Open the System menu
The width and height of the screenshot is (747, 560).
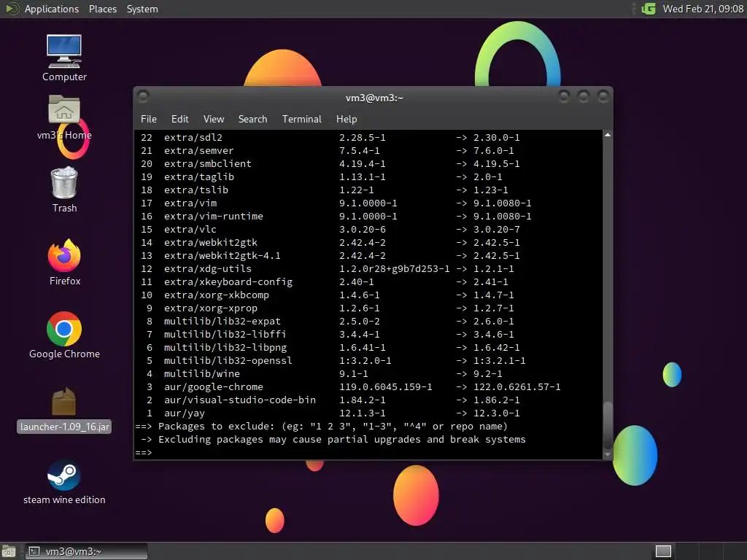[x=142, y=9]
